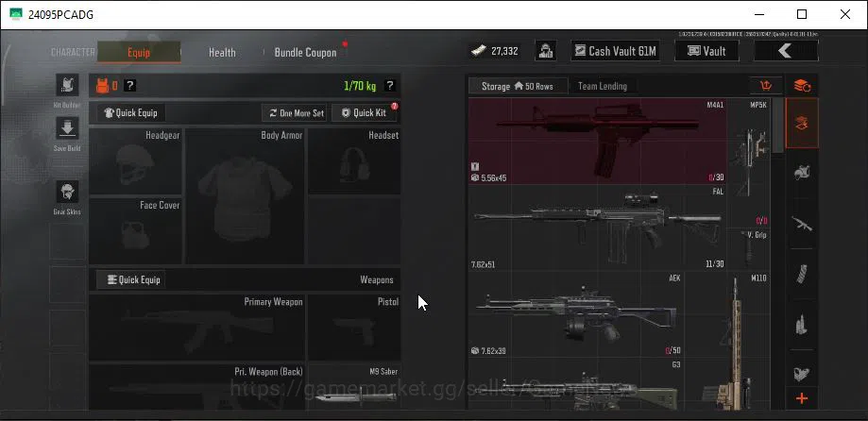Screen dimensions: 868x421
Task: Select the empty Headset slot
Action: 354,161
